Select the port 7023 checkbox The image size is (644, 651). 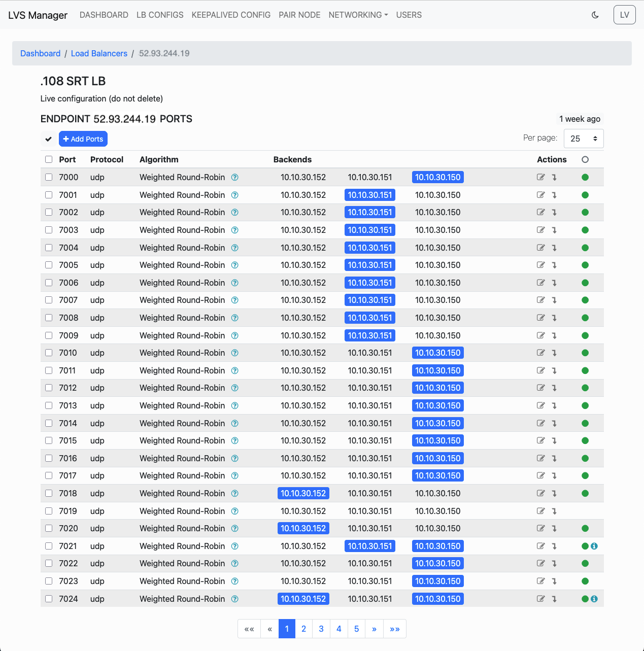click(x=49, y=581)
